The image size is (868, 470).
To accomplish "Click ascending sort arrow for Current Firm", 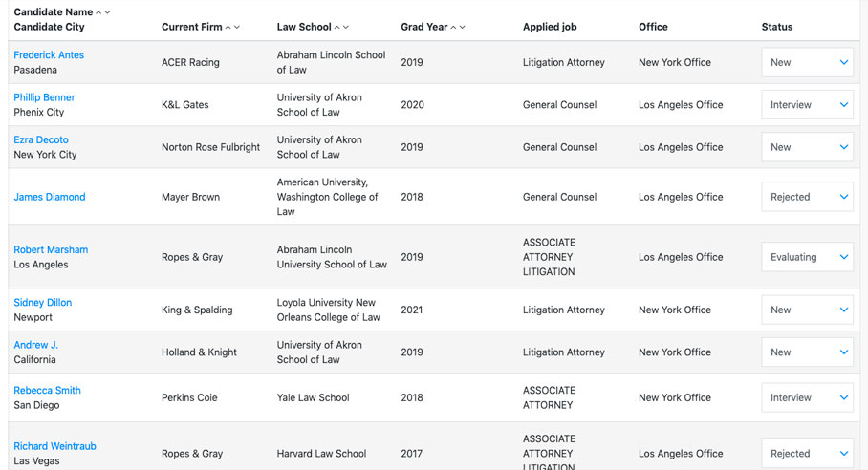I will [228, 28].
